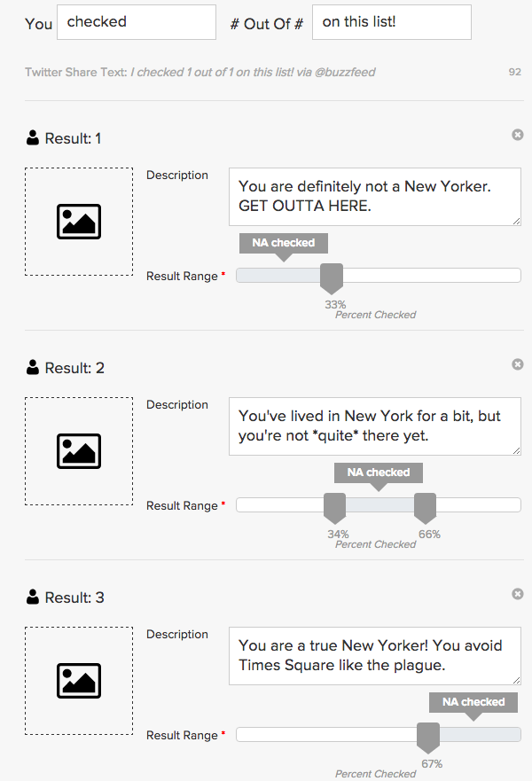This screenshot has width=532, height=781.
Task: Edit 'not *quite* there yet' description
Action: (x=375, y=426)
